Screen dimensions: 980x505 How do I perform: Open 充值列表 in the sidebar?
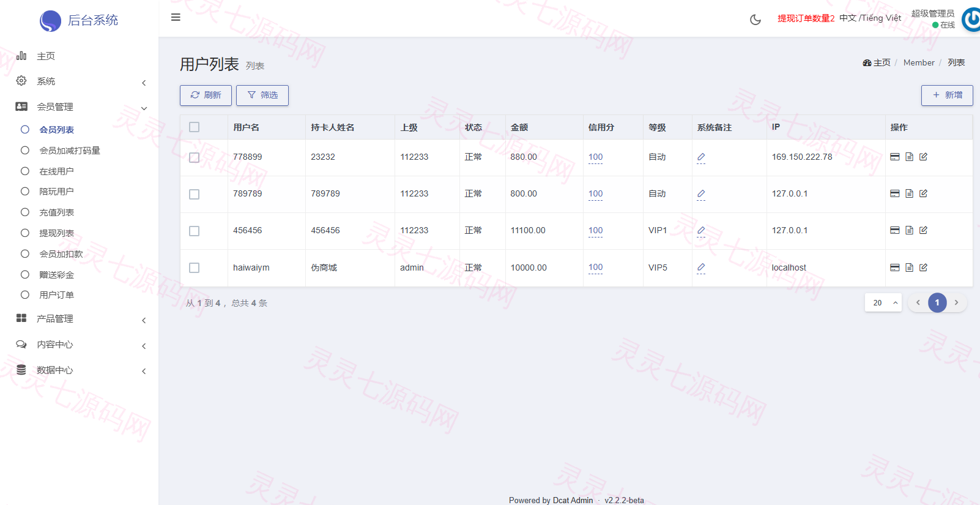pos(56,212)
